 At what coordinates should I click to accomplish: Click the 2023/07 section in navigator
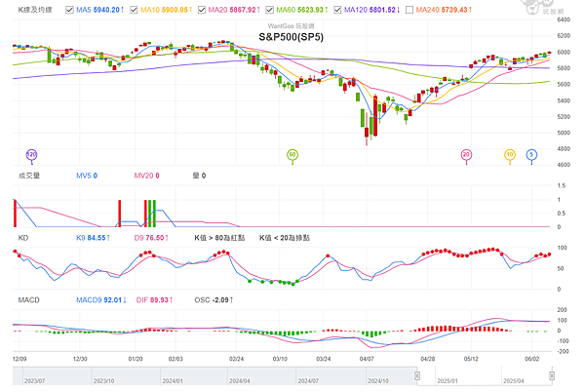coord(34,381)
